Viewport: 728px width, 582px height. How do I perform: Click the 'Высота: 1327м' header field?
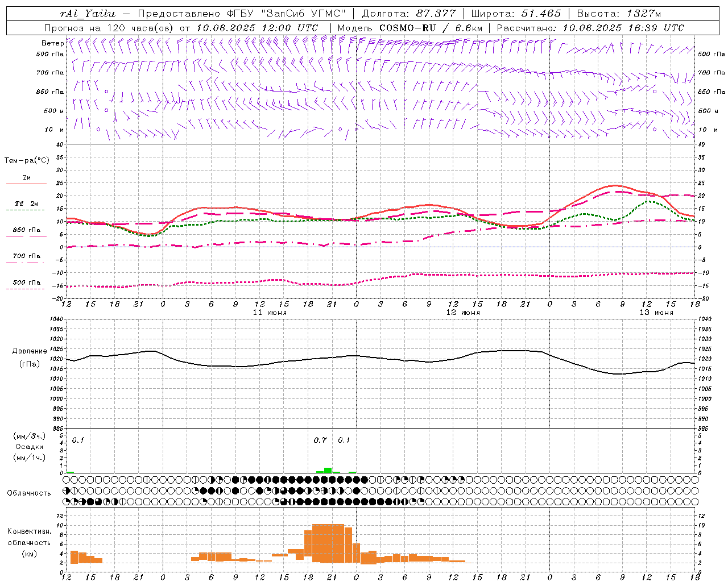pyautogui.click(x=619, y=14)
